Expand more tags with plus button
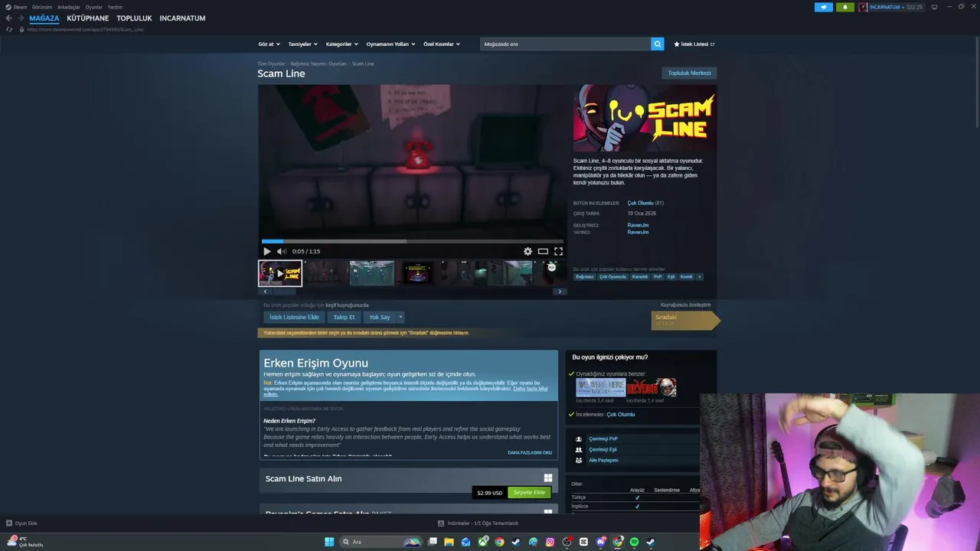The width and height of the screenshot is (980, 551). pos(699,277)
